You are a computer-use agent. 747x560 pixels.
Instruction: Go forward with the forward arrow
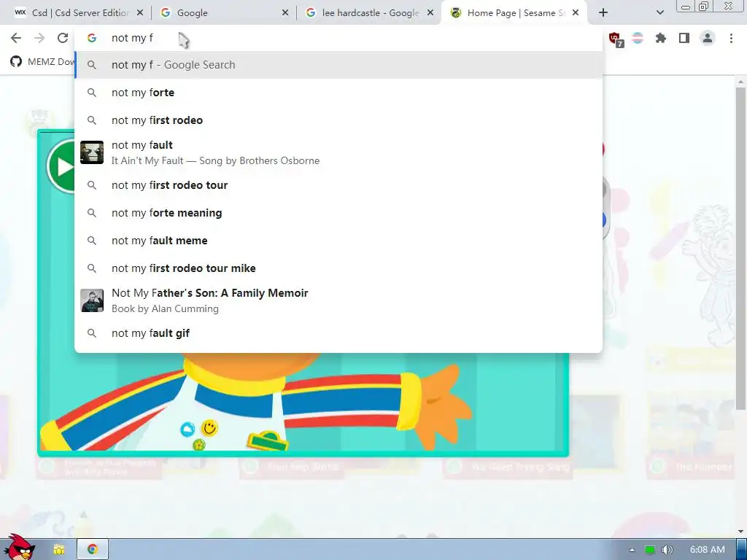(x=39, y=38)
